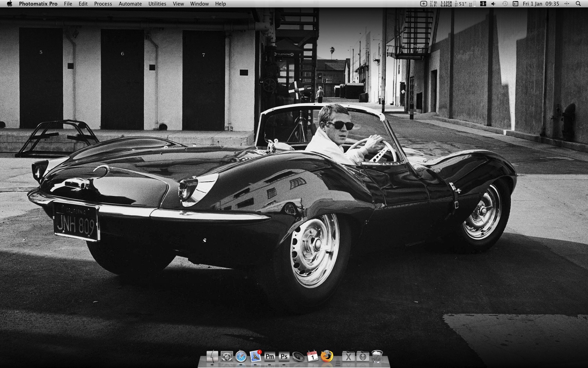Switch to Photomatix Pro (Pm) in Dock
This screenshot has height=368, width=588.
tap(269, 357)
